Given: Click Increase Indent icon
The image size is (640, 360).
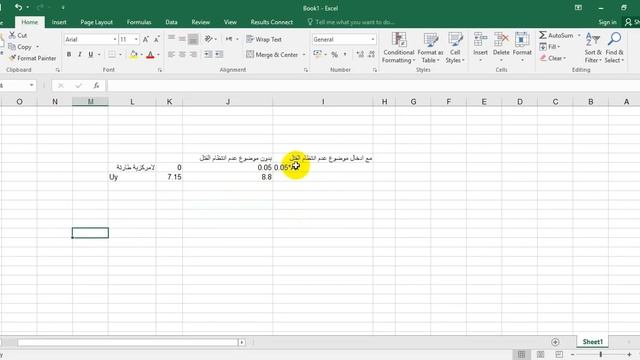Looking at the screenshot, I should click(219, 54).
